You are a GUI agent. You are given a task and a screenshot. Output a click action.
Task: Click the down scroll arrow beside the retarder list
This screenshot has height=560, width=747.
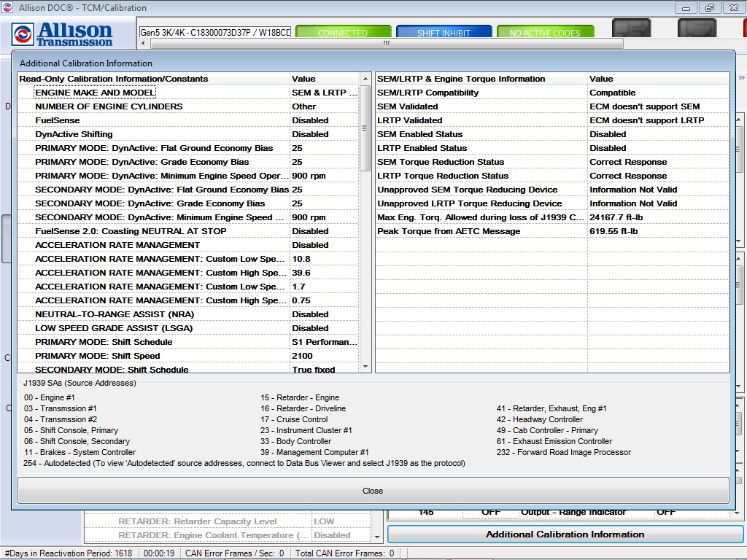pyautogui.click(x=377, y=538)
